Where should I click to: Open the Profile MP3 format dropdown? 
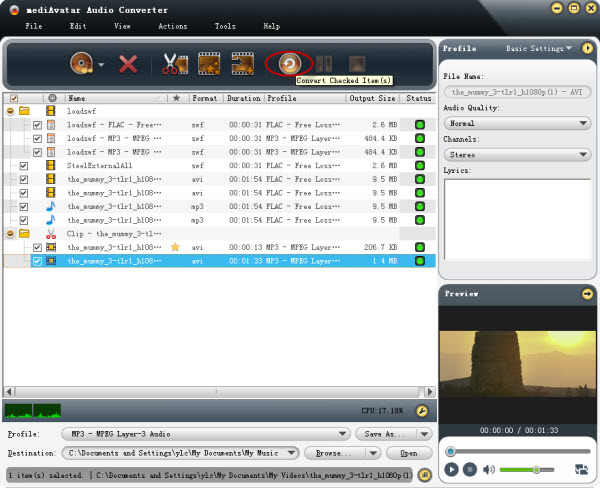click(x=206, y=434)
